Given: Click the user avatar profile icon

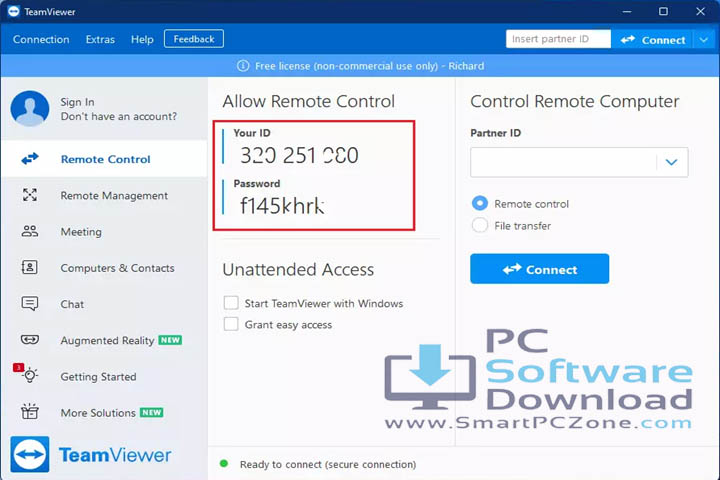Looking at the screenshot, I should [30, 108].
